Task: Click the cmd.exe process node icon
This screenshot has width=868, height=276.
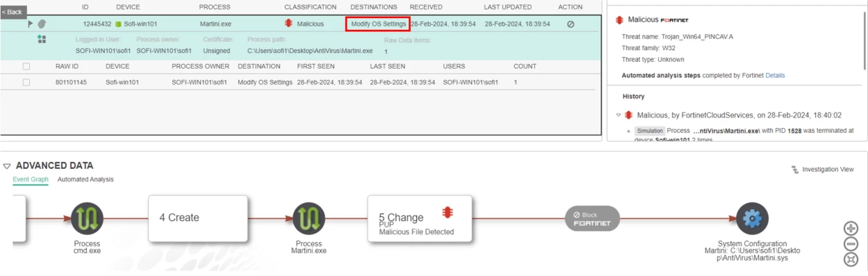Action: coord(88,218)
